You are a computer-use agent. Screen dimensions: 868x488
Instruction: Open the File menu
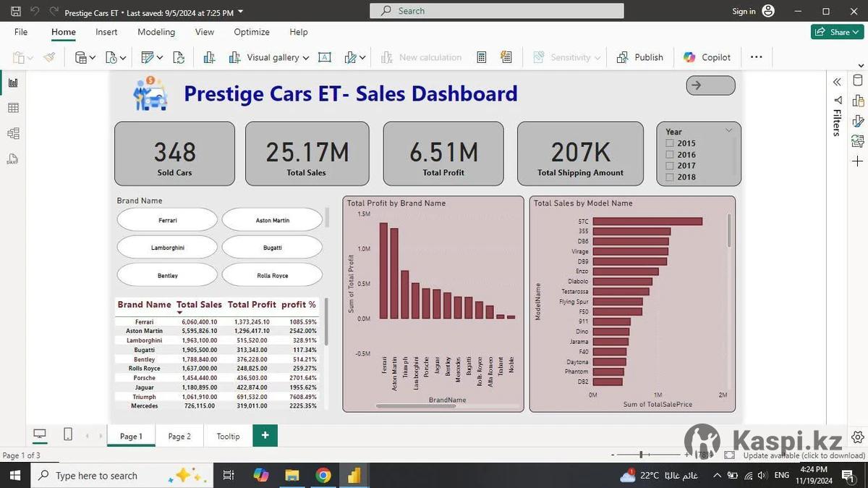tap(21, 32)
